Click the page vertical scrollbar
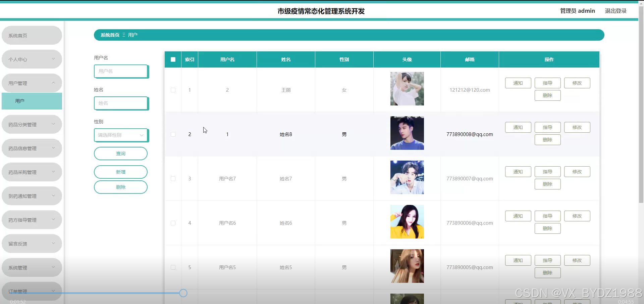Viewport: 644px width, 304px height. pyautogui.click(x=641, y=104)
